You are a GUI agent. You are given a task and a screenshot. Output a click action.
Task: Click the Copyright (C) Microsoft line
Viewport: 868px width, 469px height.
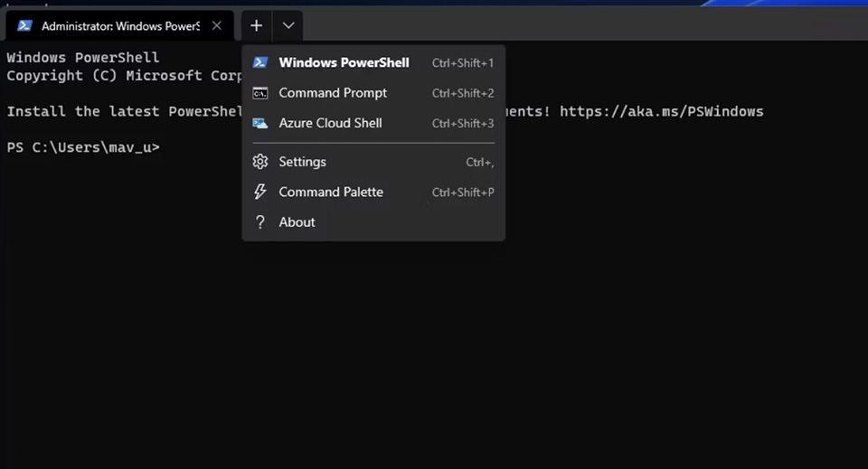pos(124,76)
